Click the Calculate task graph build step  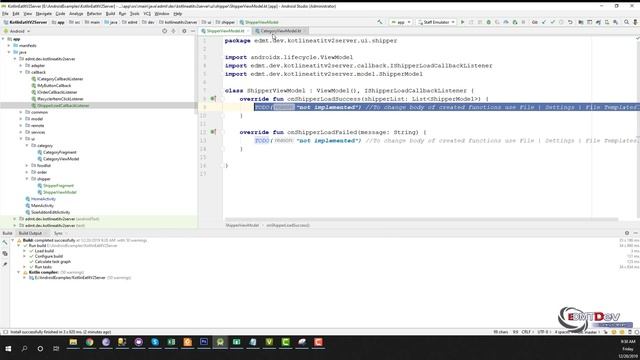coord(53,262)
